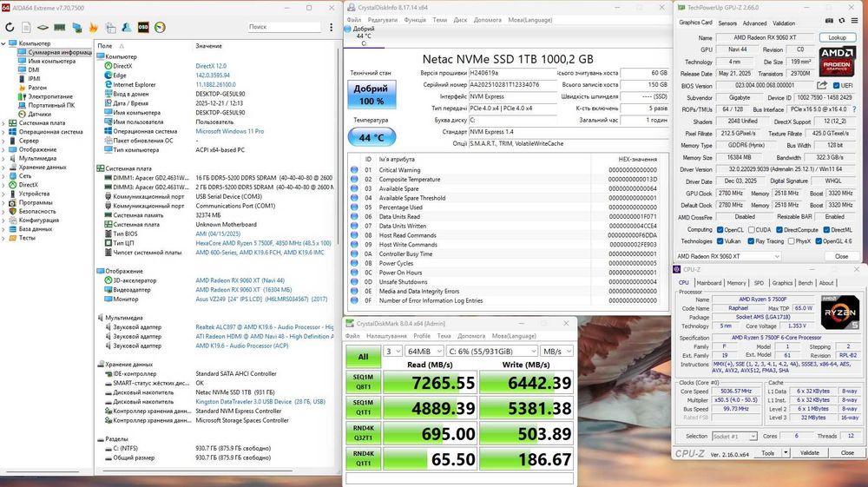Click the 44 °C temperature indicator button
Image resolution: width=868 pixels, height=487 pixels.
[x=372, y=137]
